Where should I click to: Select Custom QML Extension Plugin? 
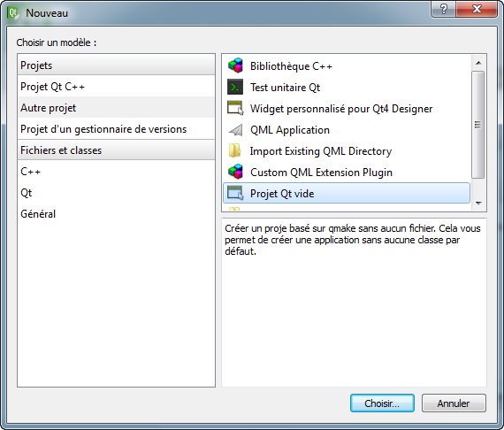[347, 172]
